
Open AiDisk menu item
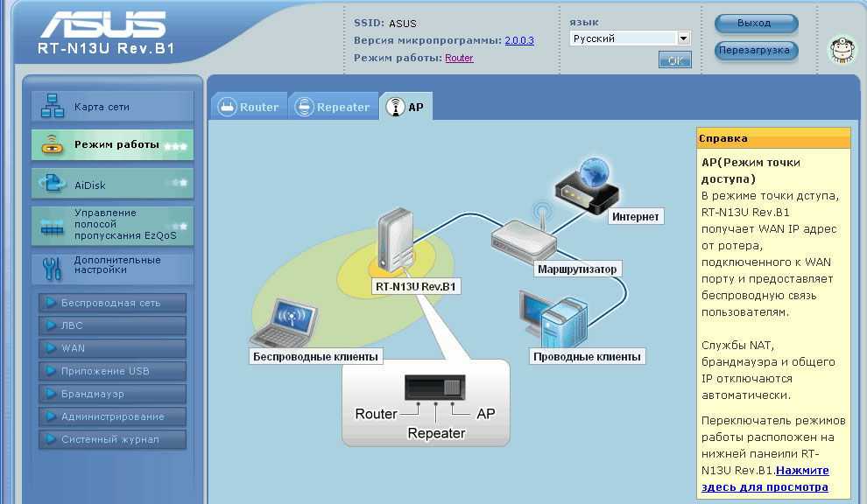tap(113, 184)
